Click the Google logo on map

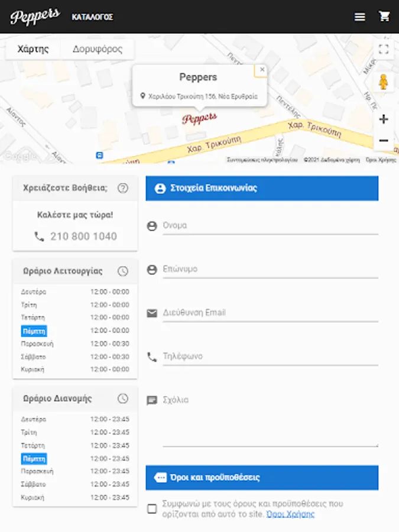[x=20, y=157]
